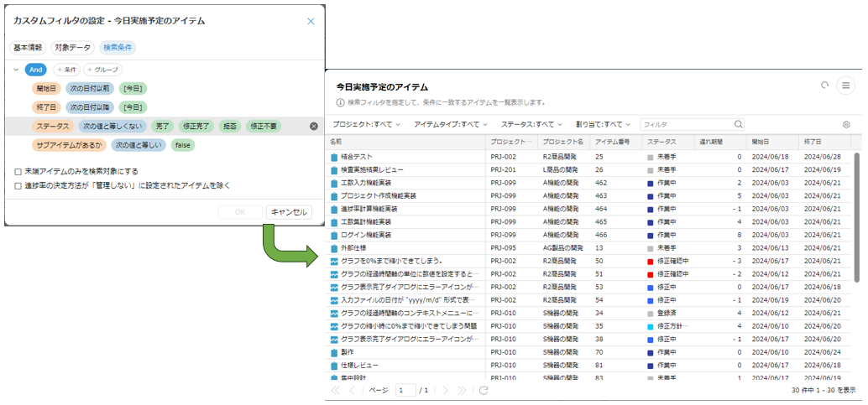
Task: Open the hamburger menu in the list header
Action: coord(845,86)
